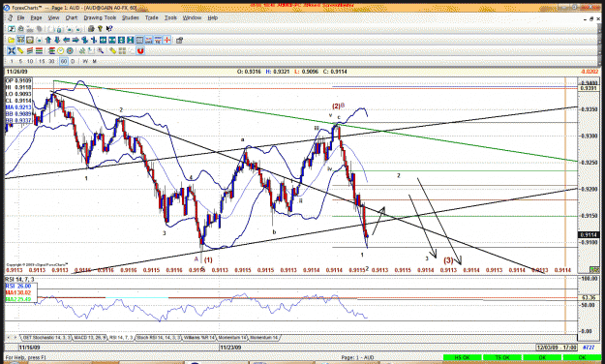The width and height of the screenshot is (605, 364).
Task: Select the 60-minute timeframe button
Action: (x=64, y=61)
